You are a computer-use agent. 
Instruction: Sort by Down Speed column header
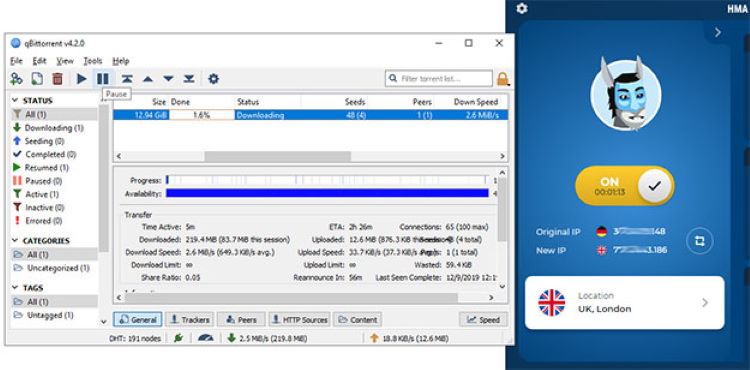[475, 102]
